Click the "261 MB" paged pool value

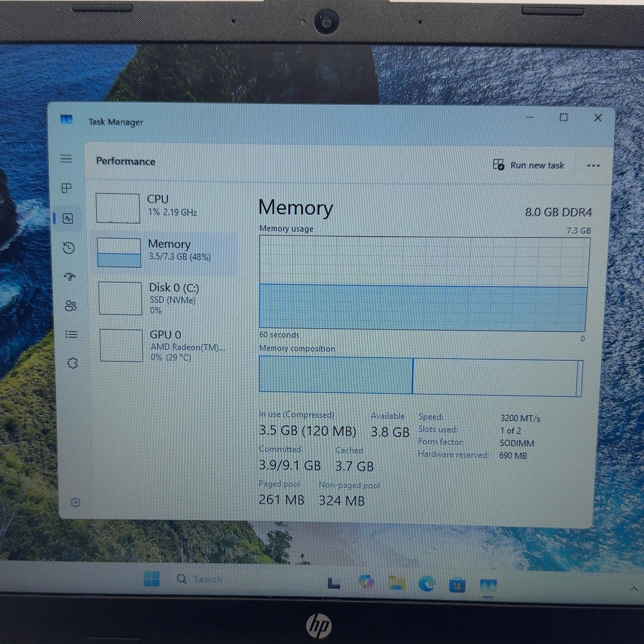click(x=281, y=500)
